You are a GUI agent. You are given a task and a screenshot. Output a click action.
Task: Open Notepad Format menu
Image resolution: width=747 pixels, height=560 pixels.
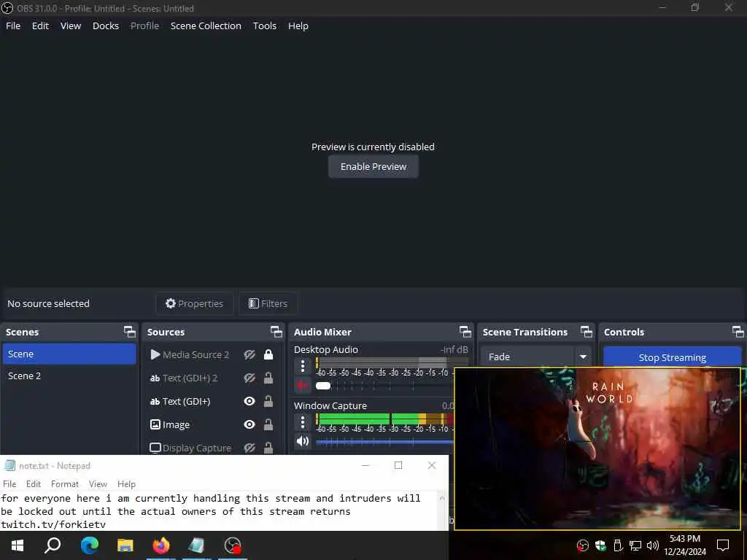[x=65, y=484]
